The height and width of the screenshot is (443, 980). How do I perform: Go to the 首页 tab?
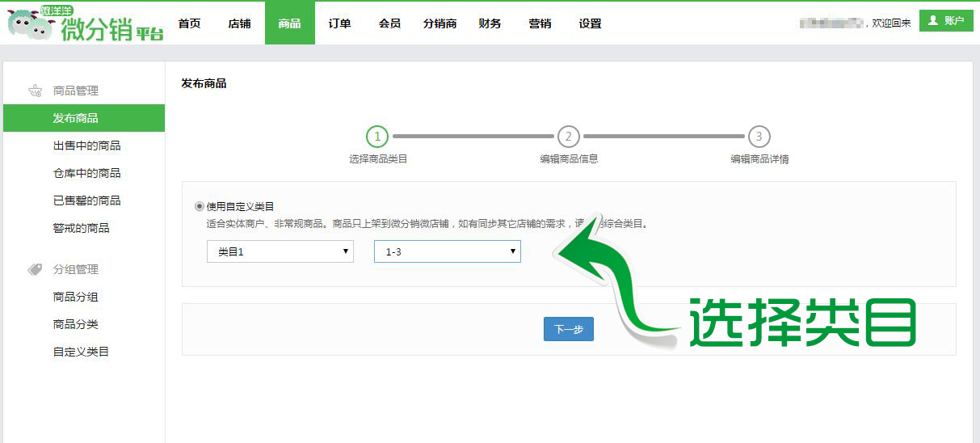click(x=189, y=23)
